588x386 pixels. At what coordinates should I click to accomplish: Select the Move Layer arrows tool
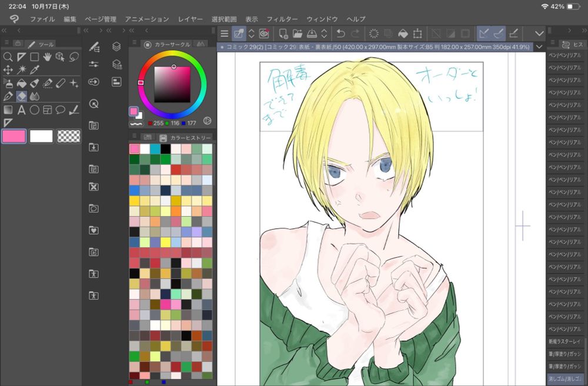8,70
